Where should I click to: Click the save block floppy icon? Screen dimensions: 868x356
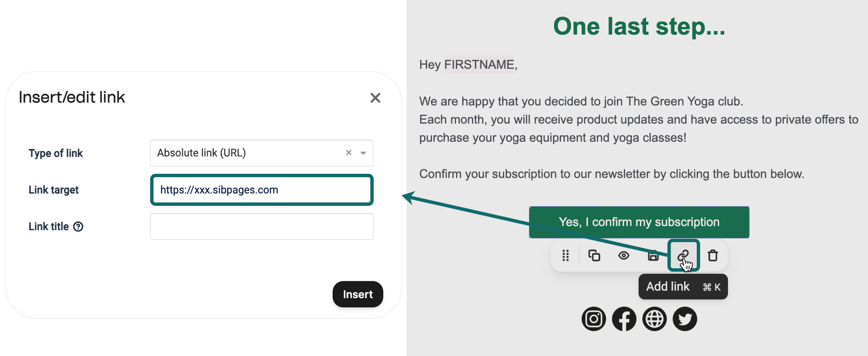(653, 256)
